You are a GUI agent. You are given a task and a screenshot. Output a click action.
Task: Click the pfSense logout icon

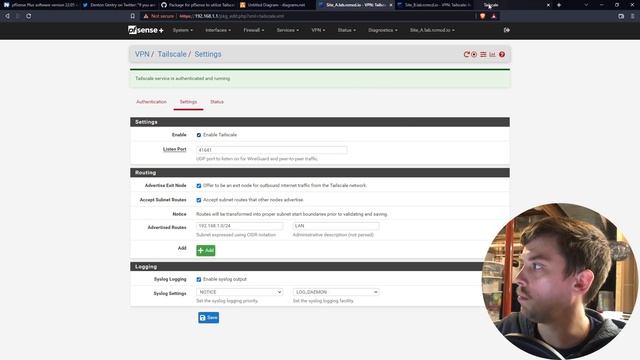pos(507,30)
